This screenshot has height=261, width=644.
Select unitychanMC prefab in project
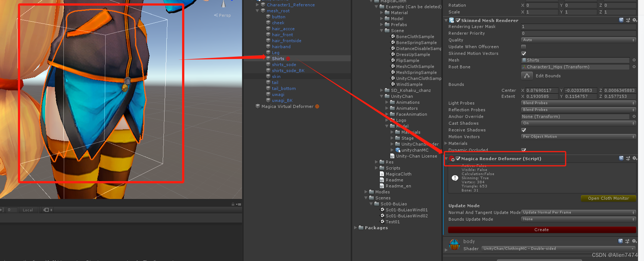412,150
